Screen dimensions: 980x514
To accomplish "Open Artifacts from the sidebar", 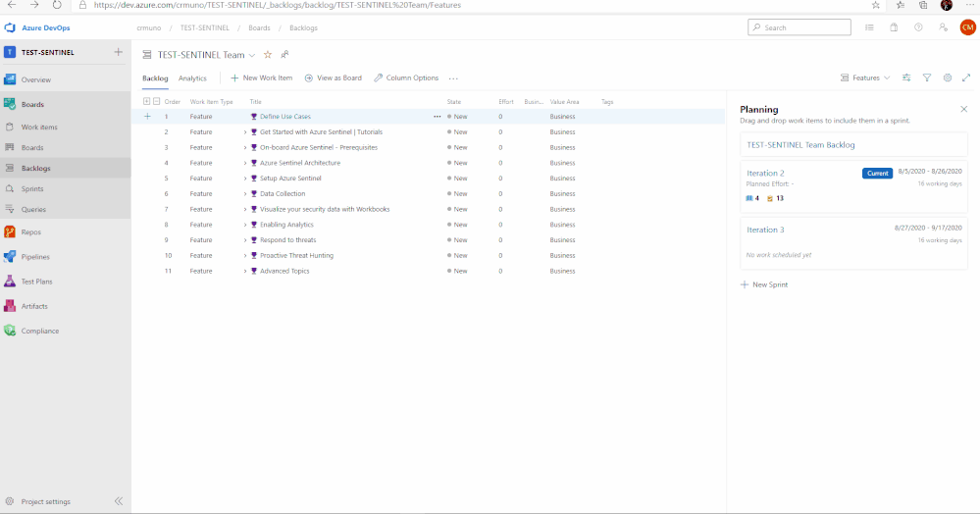I will coord(33,306).
